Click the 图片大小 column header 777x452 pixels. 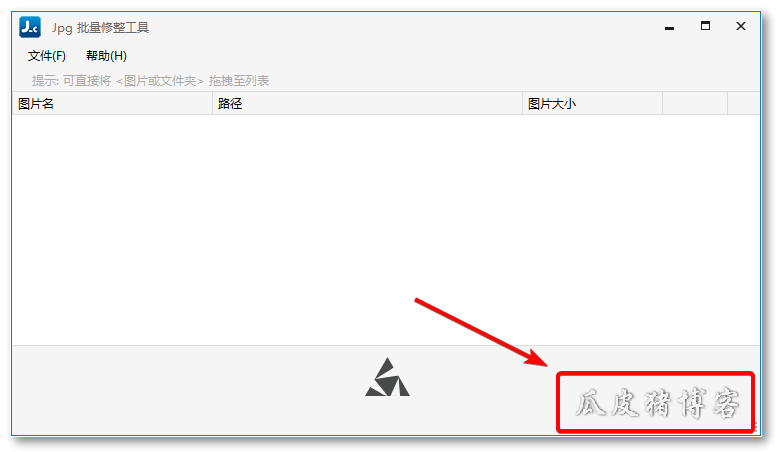[x=592, y=104]
